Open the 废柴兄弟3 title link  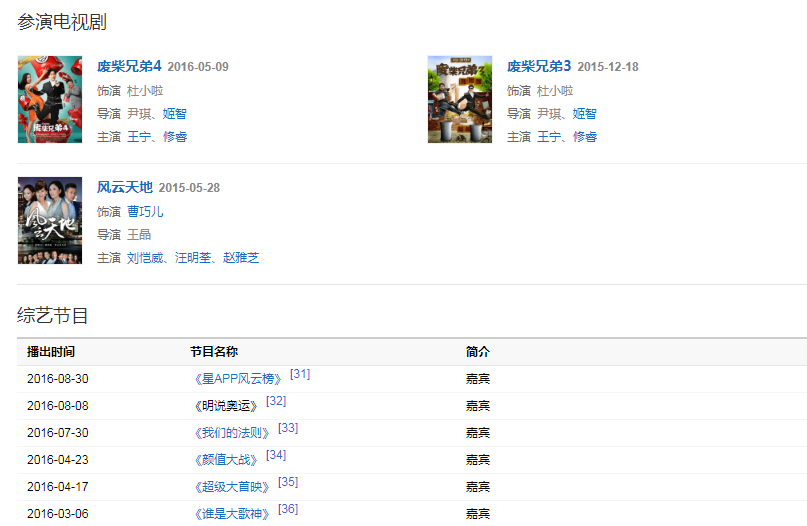coord(539,67)
